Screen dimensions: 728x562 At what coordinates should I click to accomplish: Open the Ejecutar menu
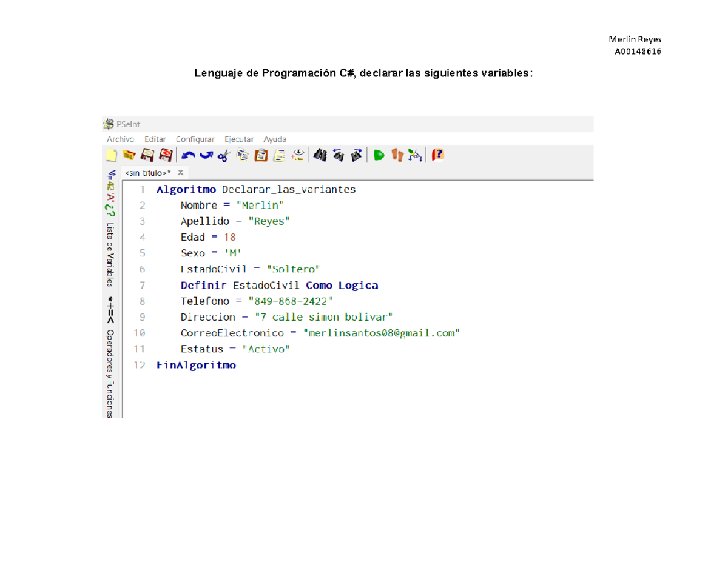[x=239, y=139]
